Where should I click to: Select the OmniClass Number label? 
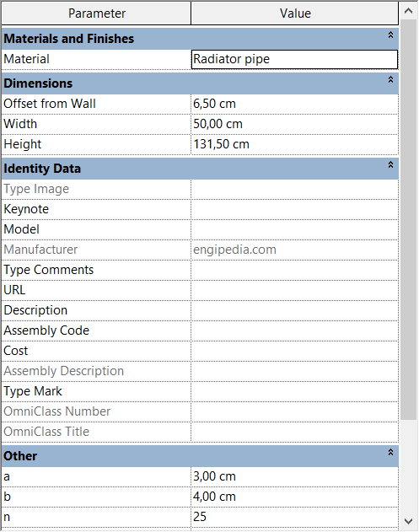pos(57,411)
